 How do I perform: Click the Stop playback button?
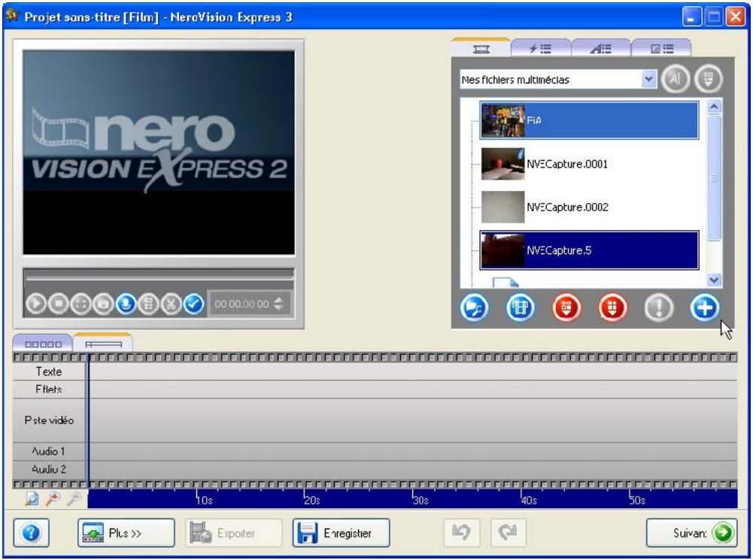(x=59, y=304)
